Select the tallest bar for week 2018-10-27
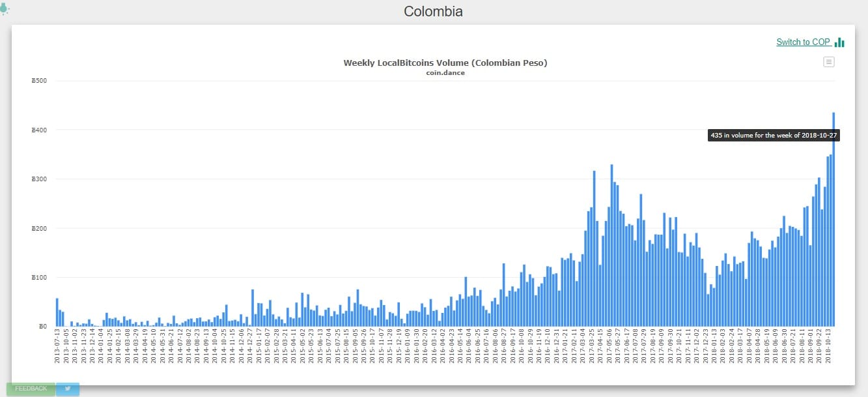 click(833, 219)
